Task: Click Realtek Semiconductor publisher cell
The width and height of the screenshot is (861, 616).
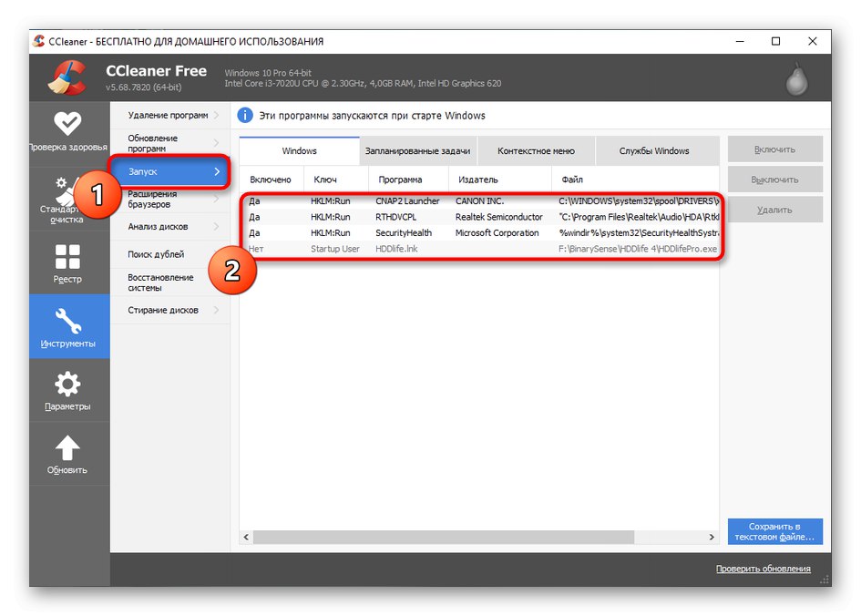Action: tap(498, 217)
